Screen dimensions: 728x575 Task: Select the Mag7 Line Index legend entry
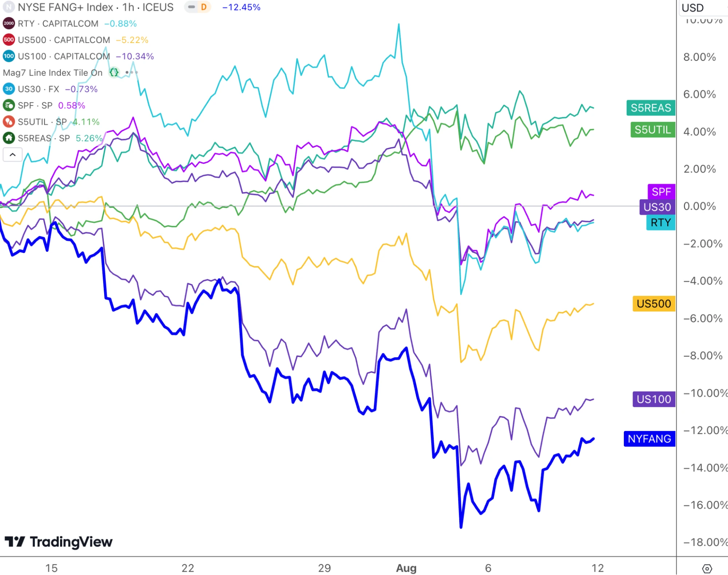(x=53, y=73)
